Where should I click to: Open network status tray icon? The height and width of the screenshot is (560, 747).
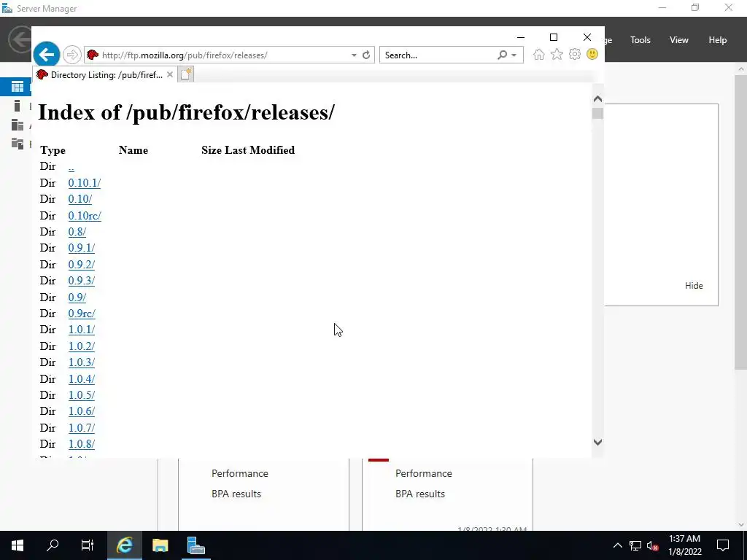coord(635,545)
